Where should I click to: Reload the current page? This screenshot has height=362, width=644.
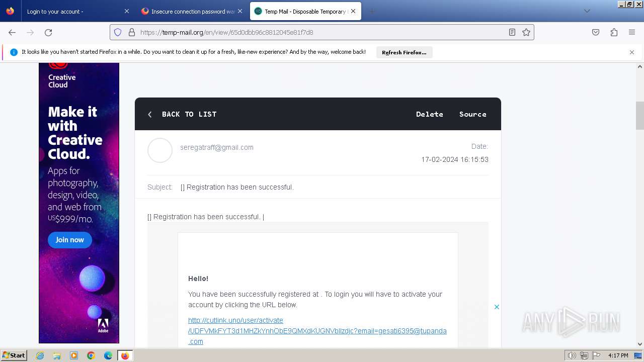[x=48, y=32]
